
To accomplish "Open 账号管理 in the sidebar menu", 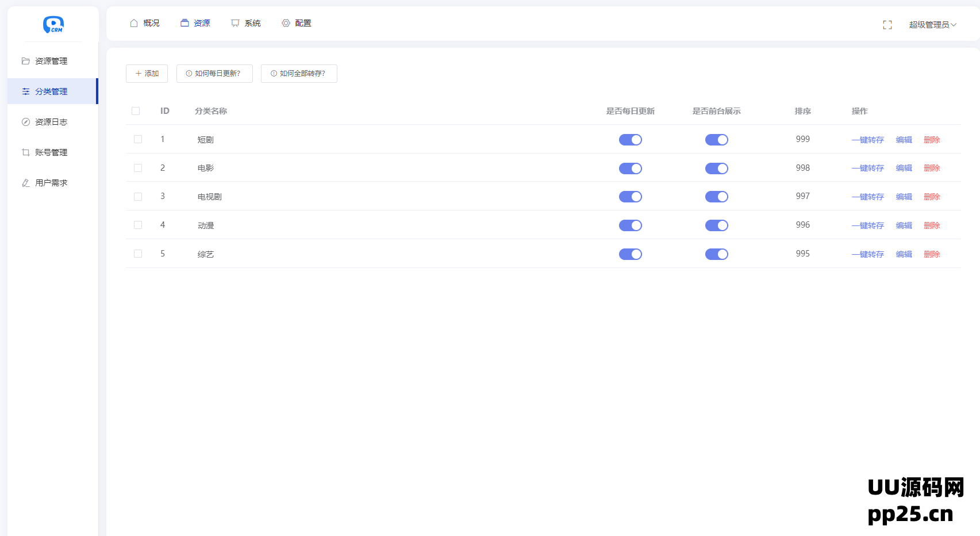I will click(51, 152).
